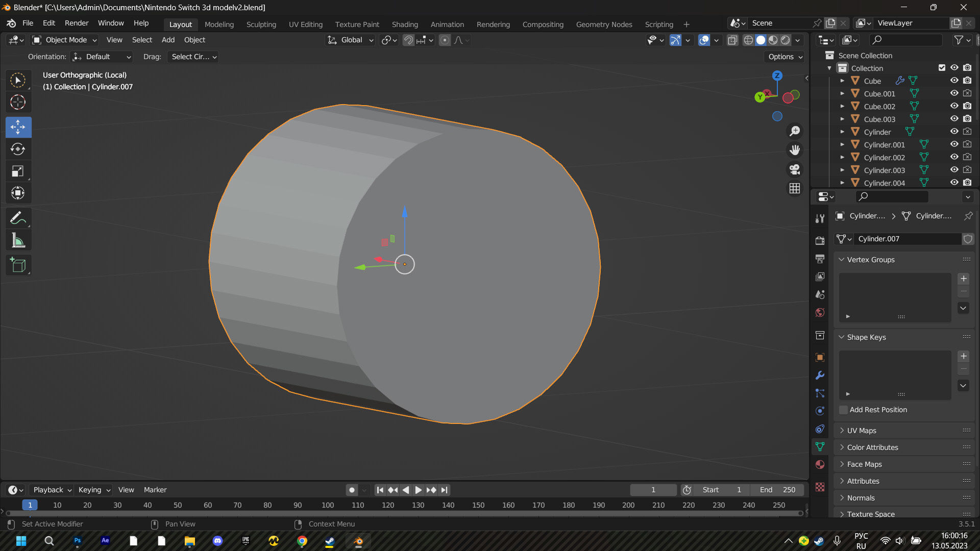Open the Add menu
The height and width of the screenshot is (551, 980).
pyautogui.click(x=168, y=40)
